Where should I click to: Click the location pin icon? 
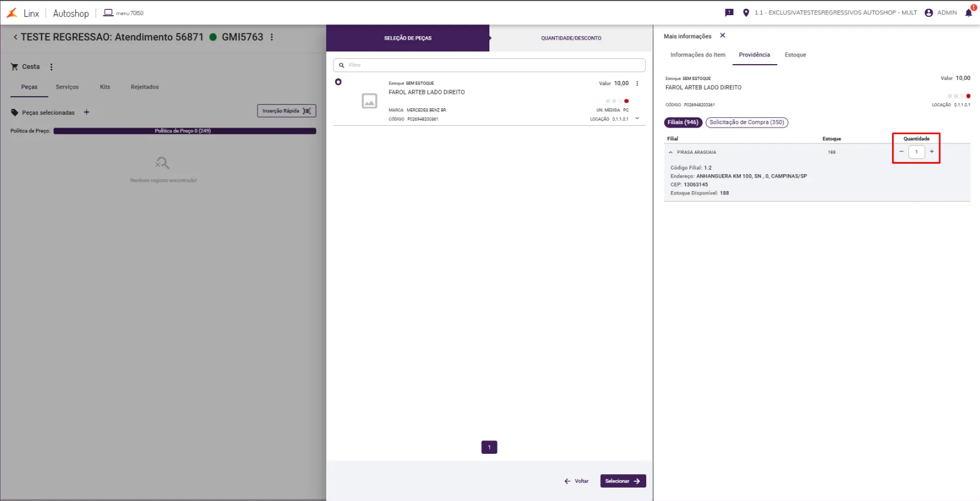746,12
